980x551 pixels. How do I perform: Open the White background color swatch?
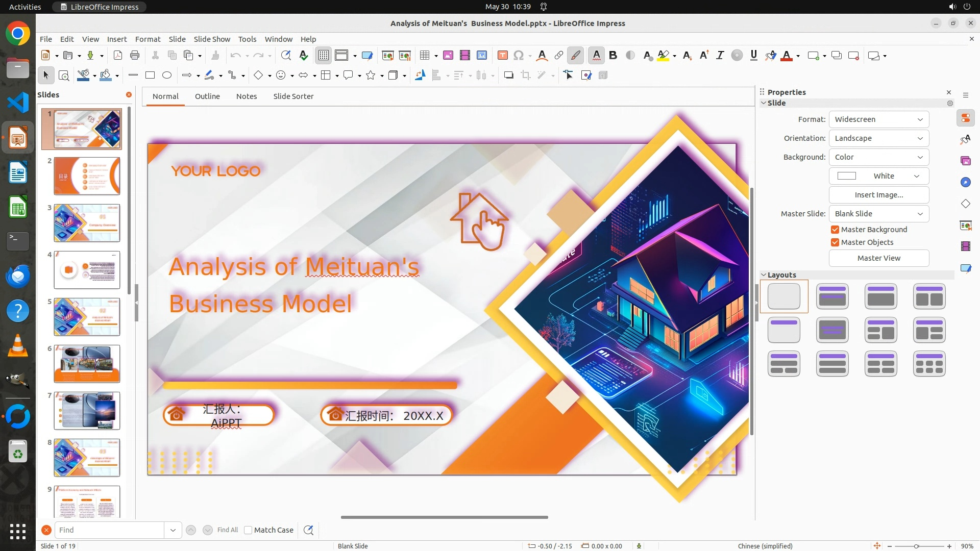(x=878, y=176)
